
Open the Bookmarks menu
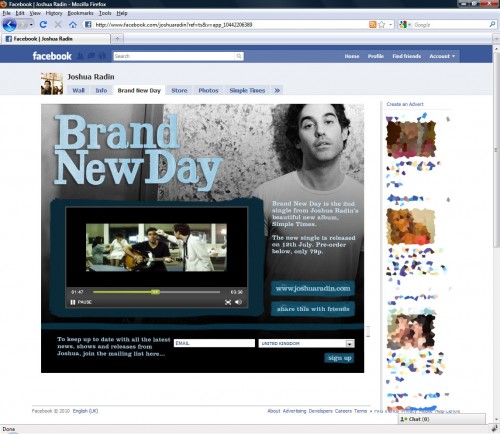80,13
